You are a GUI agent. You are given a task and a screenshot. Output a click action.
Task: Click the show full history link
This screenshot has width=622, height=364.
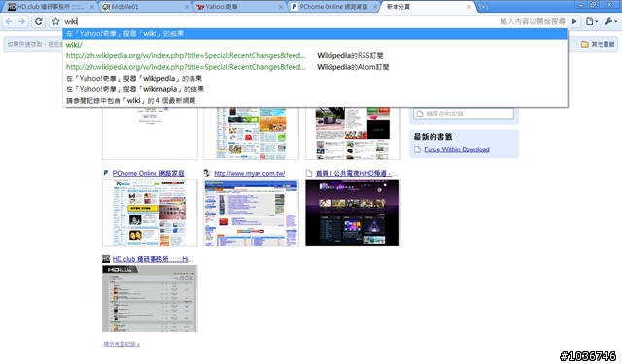pyautogui.click(x=121, y=344)
